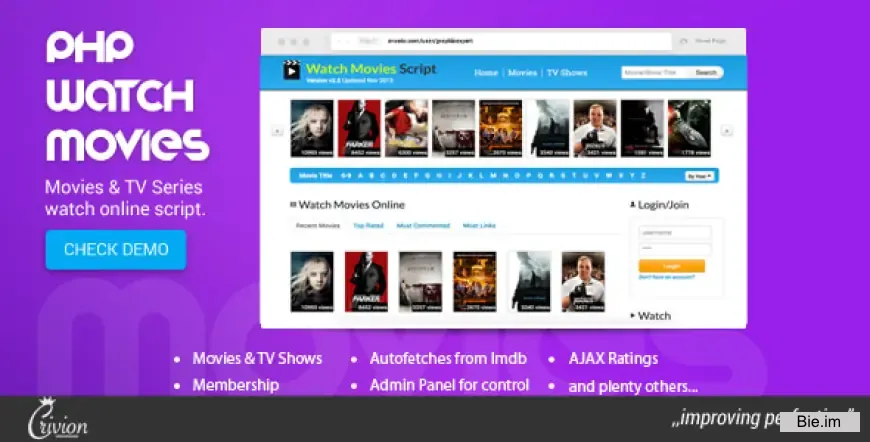The width and height of the screenshot is (870, 442).
Task: Open blonde woman poster under Recent Movies
Action: coord(312,281)
